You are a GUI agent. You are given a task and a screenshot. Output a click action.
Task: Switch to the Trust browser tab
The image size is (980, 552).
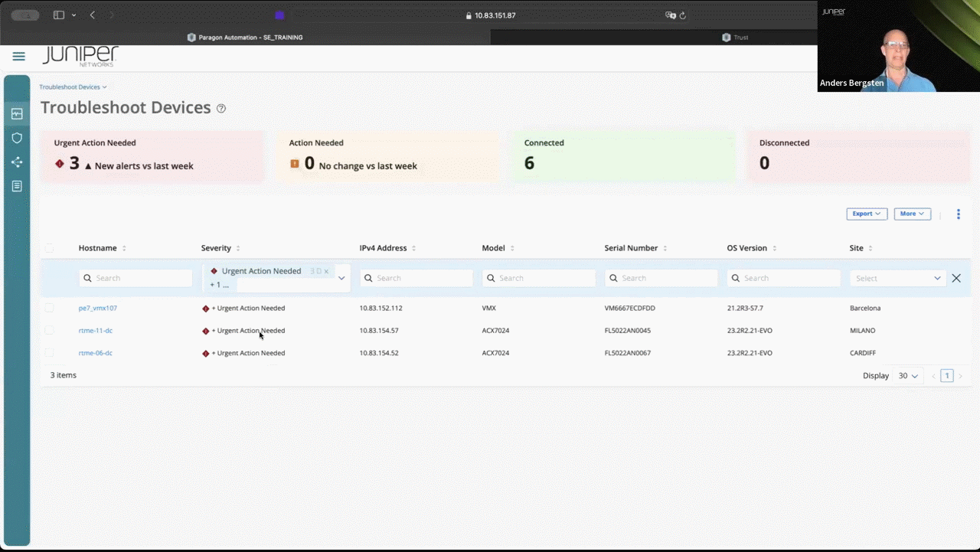736,37
